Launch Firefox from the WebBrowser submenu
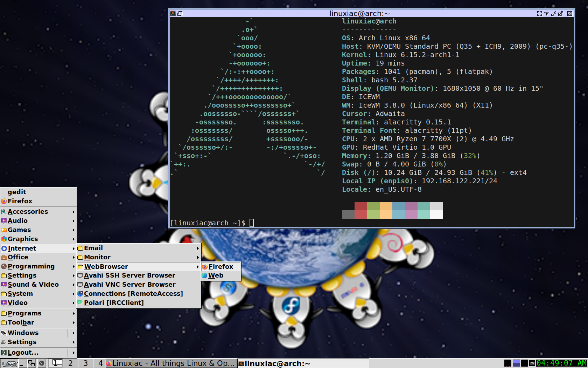This screenshot has width=588, height=368. click(221, 267)
